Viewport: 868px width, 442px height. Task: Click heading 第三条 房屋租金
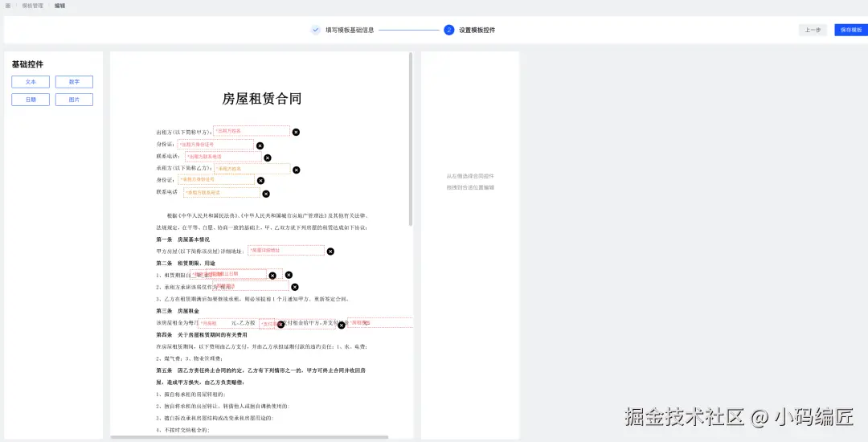pyautogui.click(x=178, y=311)
